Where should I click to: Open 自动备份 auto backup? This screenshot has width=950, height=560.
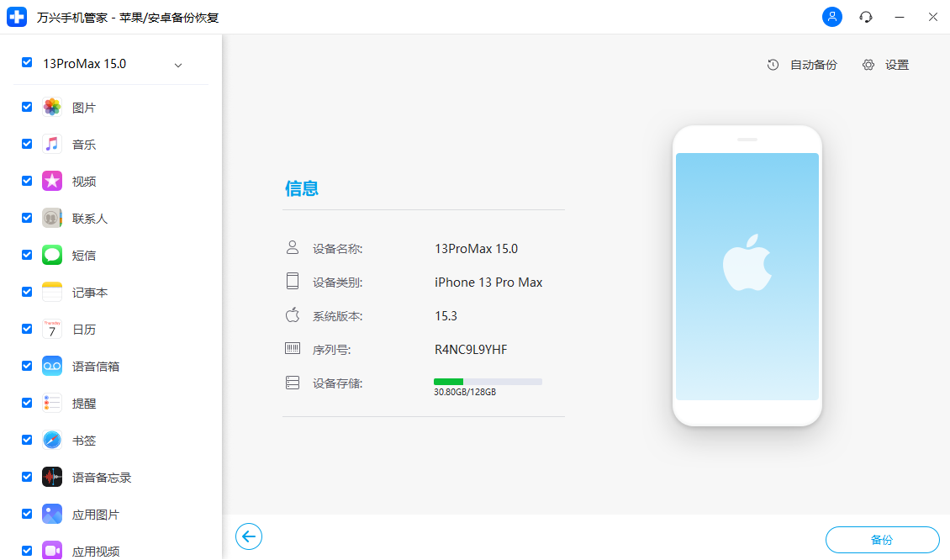click(802, 65)
